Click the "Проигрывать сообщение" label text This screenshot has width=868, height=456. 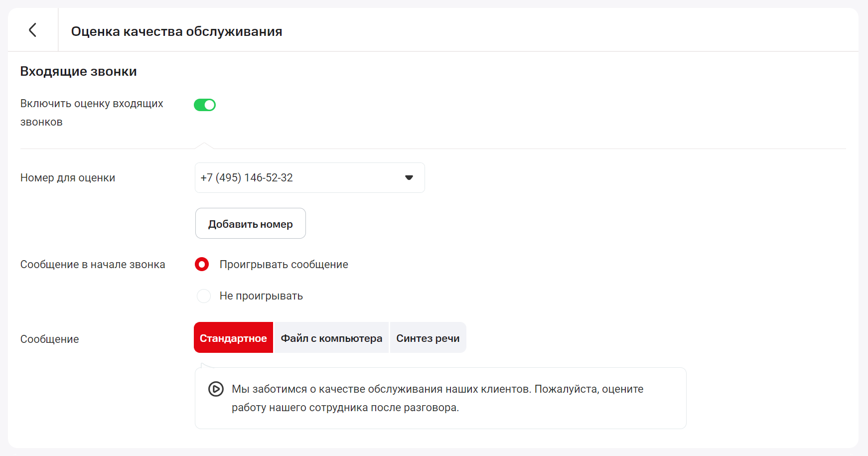pyautogui.click(x=284, y=265)
